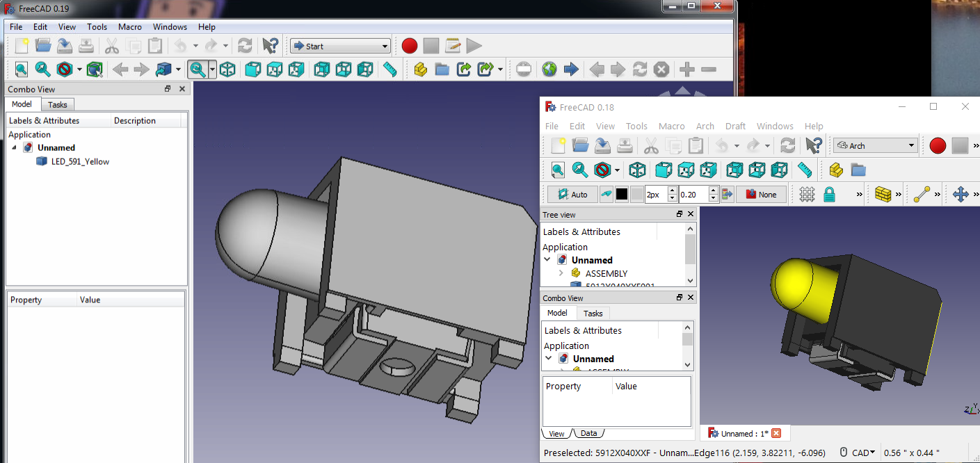
Task: Toggle construction mode icon beside Auto button
Action: point(606,195)
